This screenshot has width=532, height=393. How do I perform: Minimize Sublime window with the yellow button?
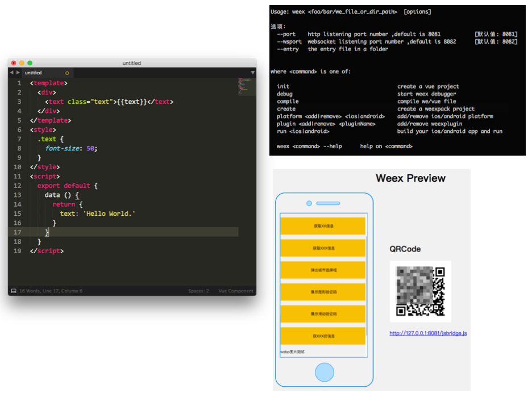click(x=22, y=62)
